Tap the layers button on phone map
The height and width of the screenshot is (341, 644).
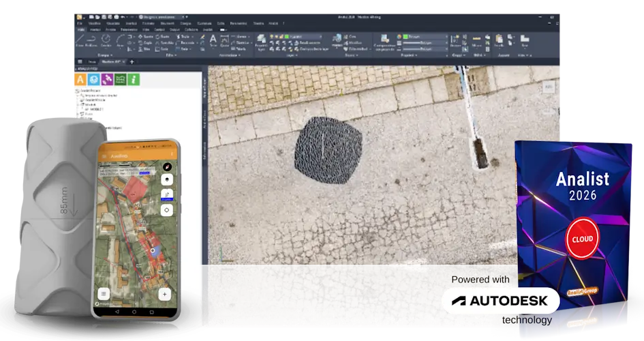[167, 180]
